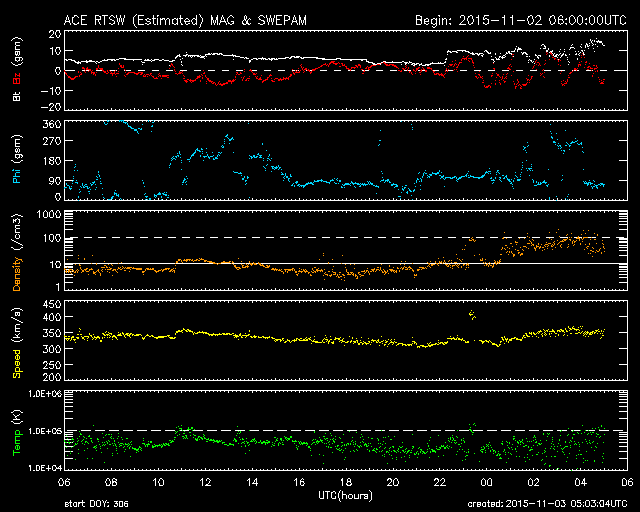Click the 'Speed (km/s)' axis label
This screenshot has height=512, width=640.
point(17,343)
